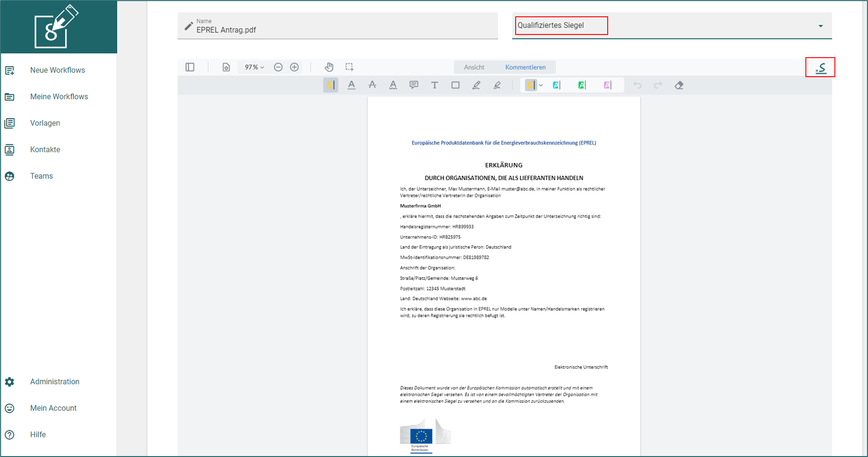Viewport: 868px width, 457px height.
Task: Open Meine Workflows from the sidebar
Action: [x=59, y=97]
